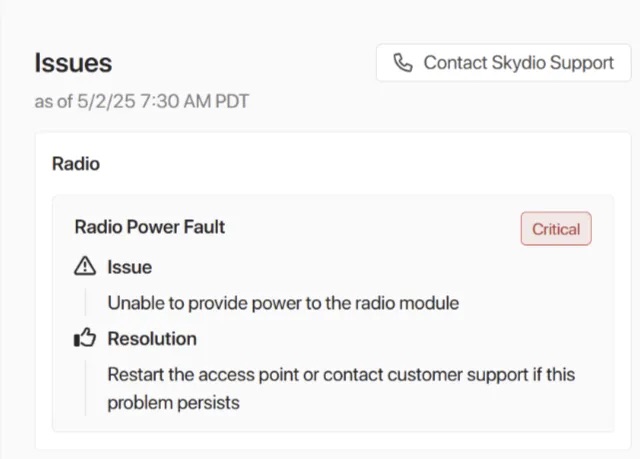Click the thumbs-up Resolution icon

(x=85, y=338)
